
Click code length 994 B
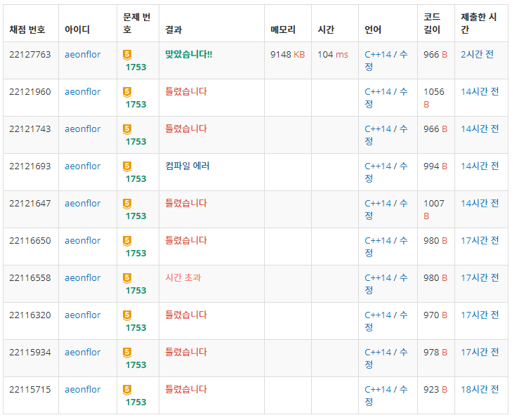435,166
